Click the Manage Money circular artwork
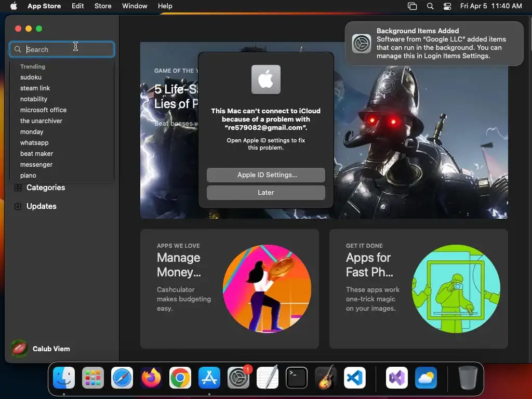Viewport: 532px width, 399px height. (267, 288)
